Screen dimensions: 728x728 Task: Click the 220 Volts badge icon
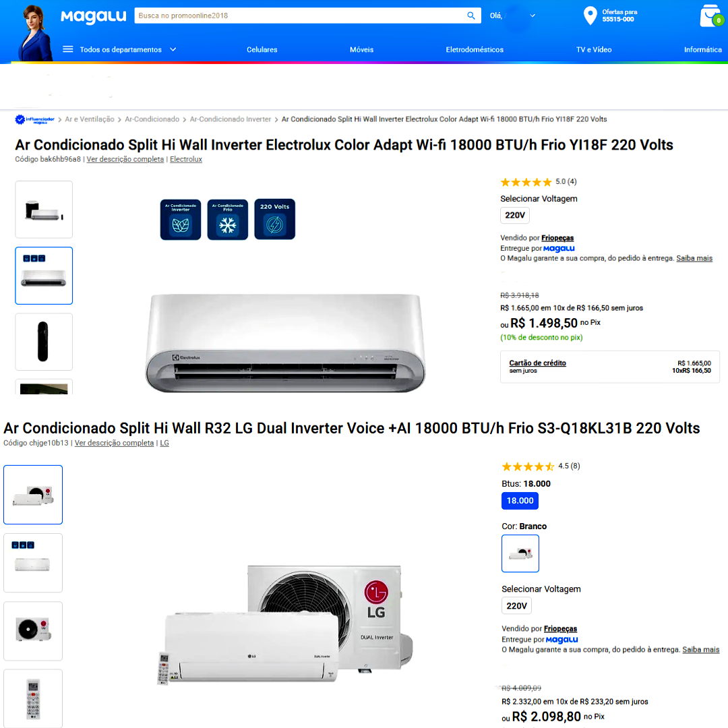tap(274, 219)
